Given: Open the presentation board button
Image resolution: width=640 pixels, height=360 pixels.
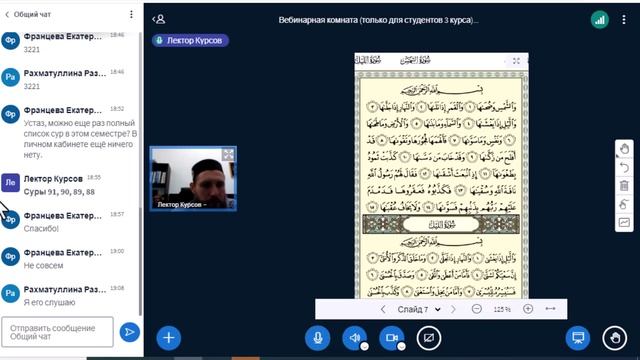Looking at the screenshot, I should coord(578,338).
